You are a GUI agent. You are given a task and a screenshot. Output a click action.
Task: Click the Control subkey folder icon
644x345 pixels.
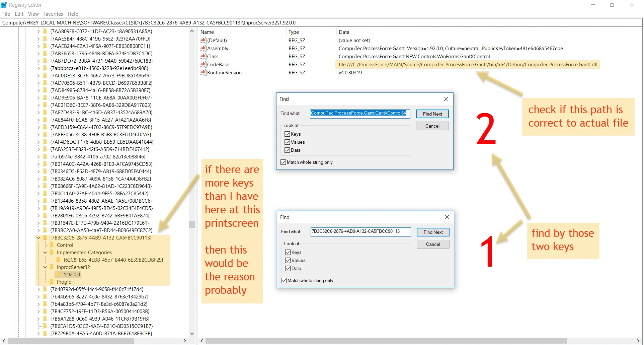(52, 245)
